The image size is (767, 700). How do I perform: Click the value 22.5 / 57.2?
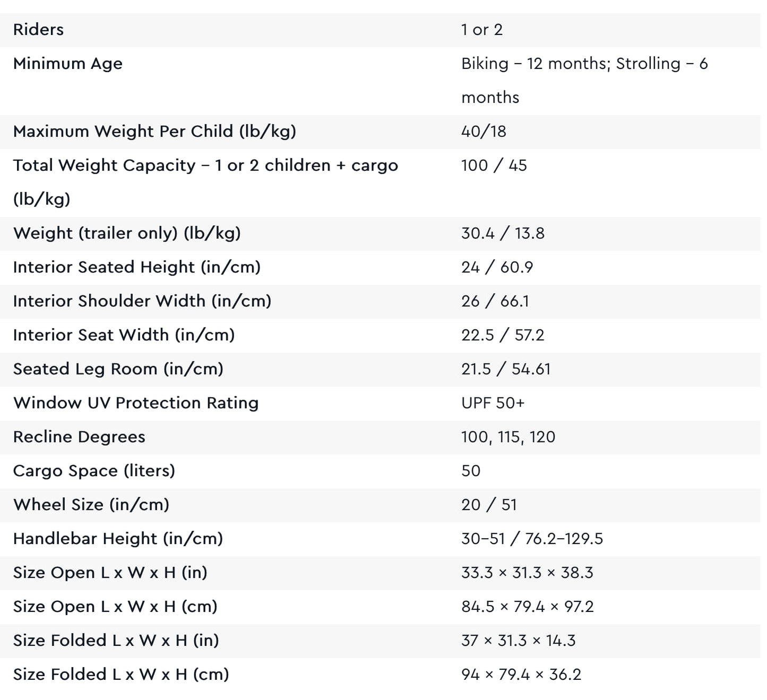coord(502,335)
